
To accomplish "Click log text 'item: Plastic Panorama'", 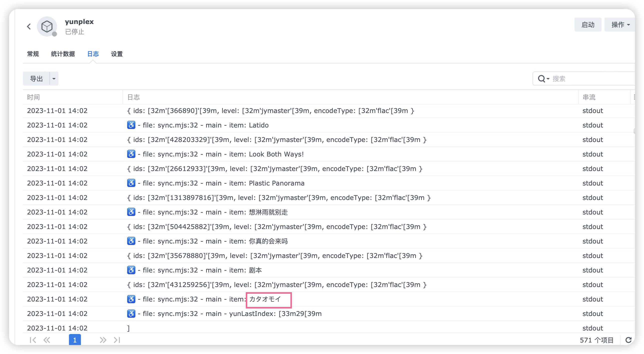I will (x=267, y=183).
